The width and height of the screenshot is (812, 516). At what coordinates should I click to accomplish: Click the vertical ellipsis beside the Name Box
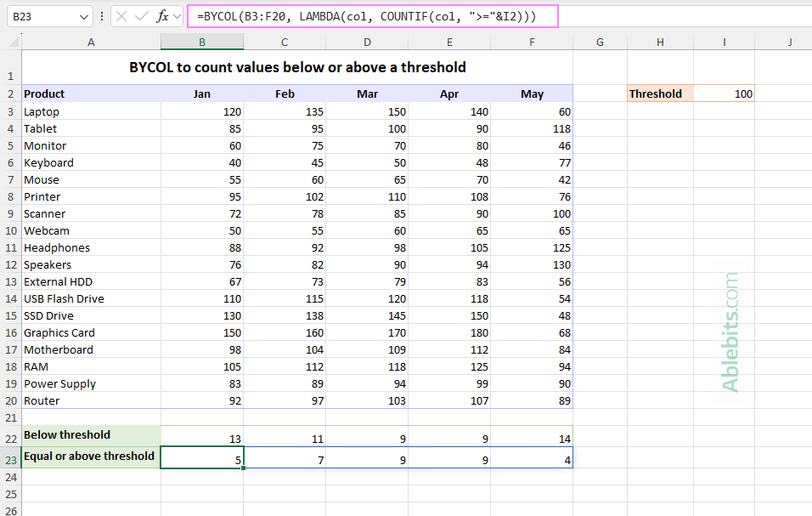(101, 15)
